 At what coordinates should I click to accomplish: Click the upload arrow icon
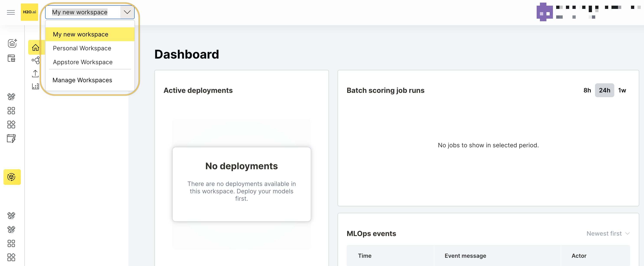35,74
